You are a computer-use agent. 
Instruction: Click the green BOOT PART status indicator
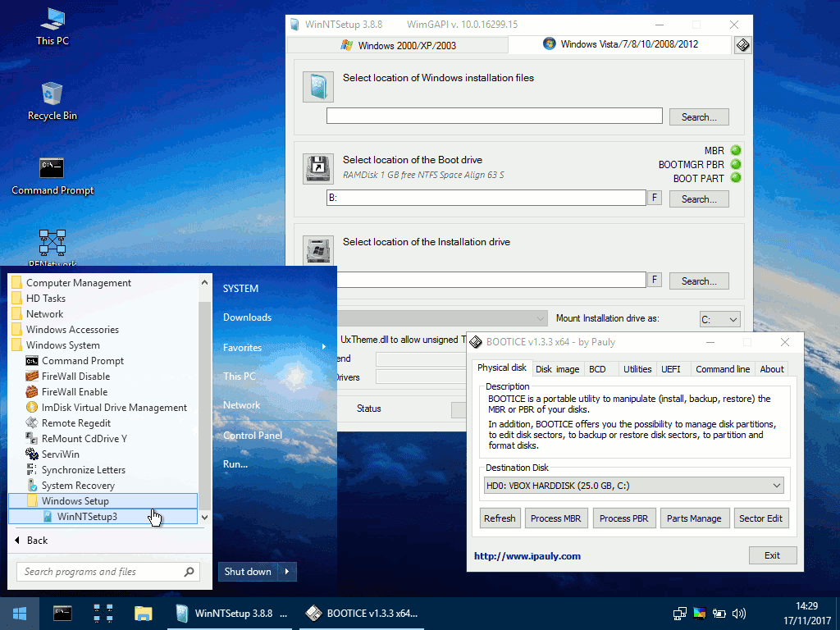tap(736, 178)
